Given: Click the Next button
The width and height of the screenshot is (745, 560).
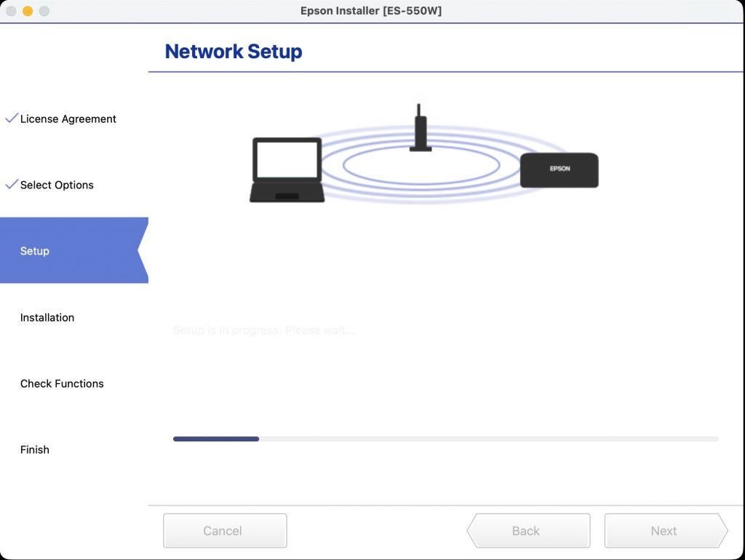Looking at the screenshot, I should [666, 531].
